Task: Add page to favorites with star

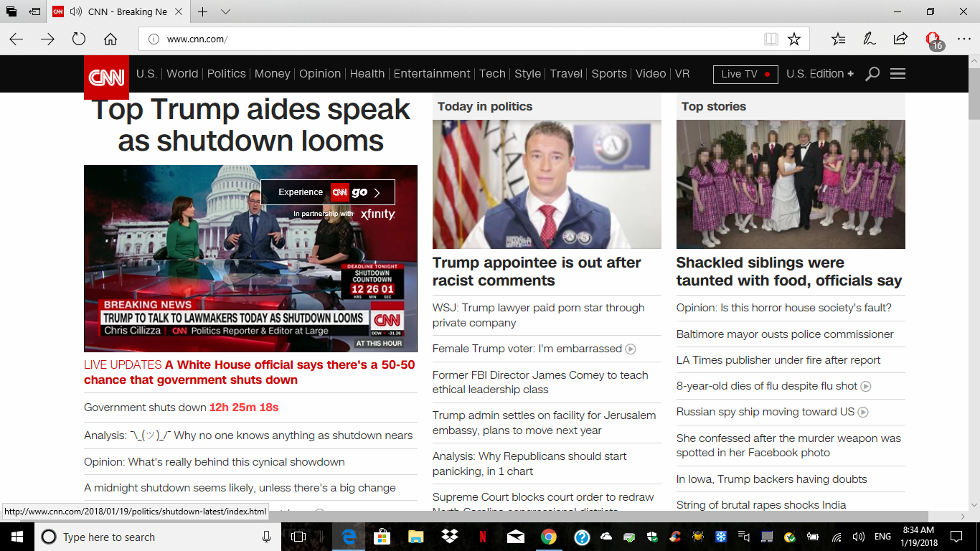Action: pos(794,39)
